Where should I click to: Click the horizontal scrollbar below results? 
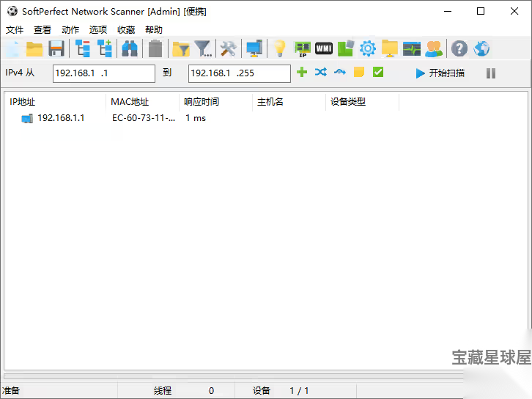234,376
